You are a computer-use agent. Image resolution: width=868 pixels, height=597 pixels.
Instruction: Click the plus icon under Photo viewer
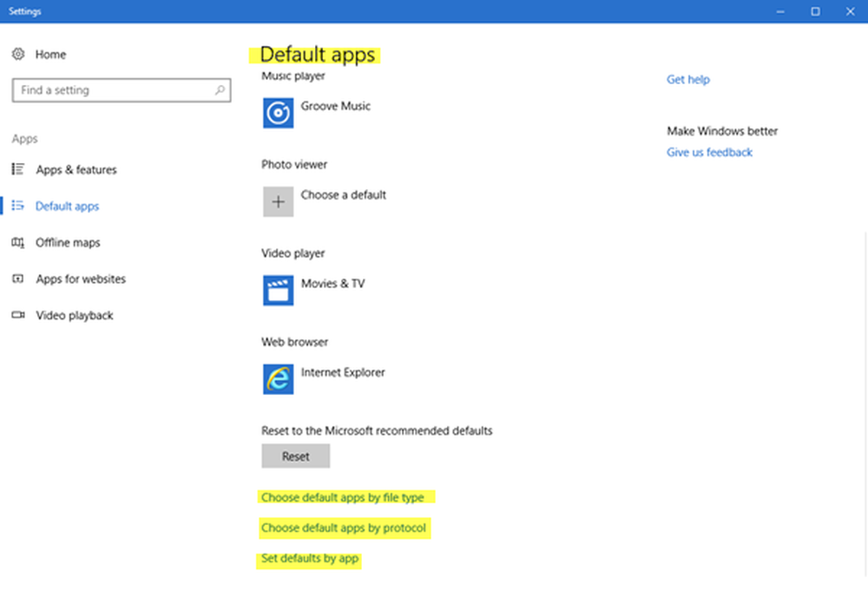[x=278, y=201]
